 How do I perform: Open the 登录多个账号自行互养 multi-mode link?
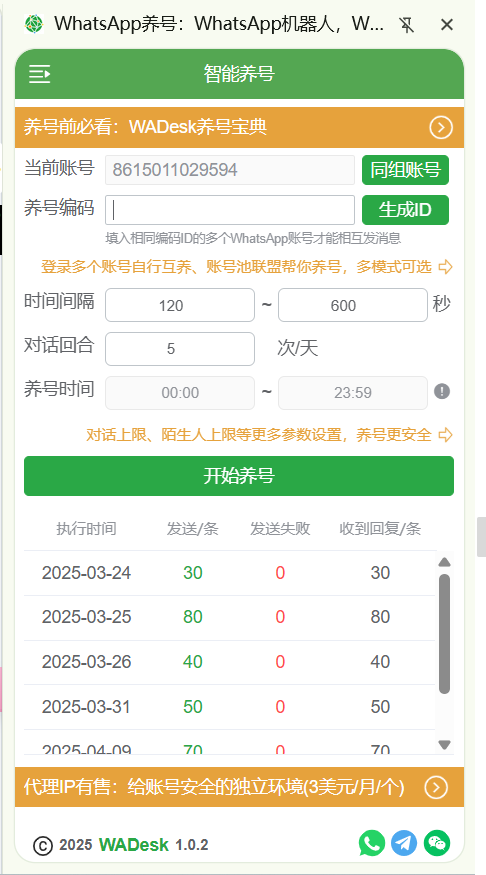point(237,267)
